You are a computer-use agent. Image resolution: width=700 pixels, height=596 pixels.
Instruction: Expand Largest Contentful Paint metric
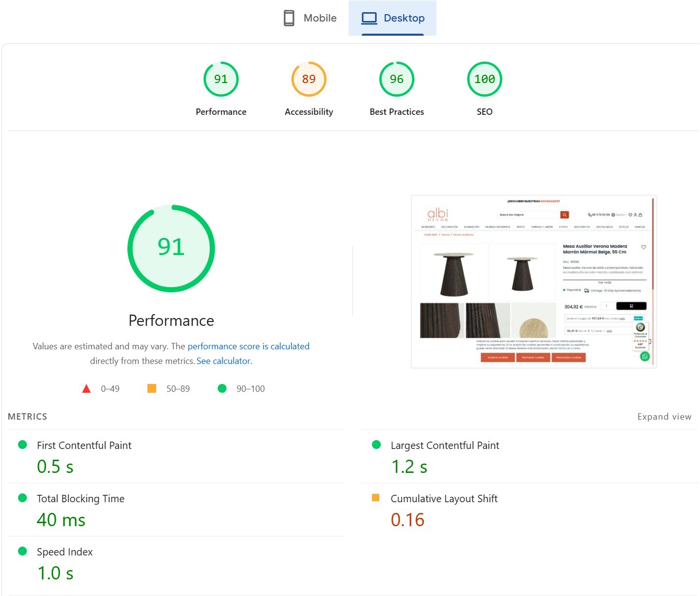[x=445, y=446]
